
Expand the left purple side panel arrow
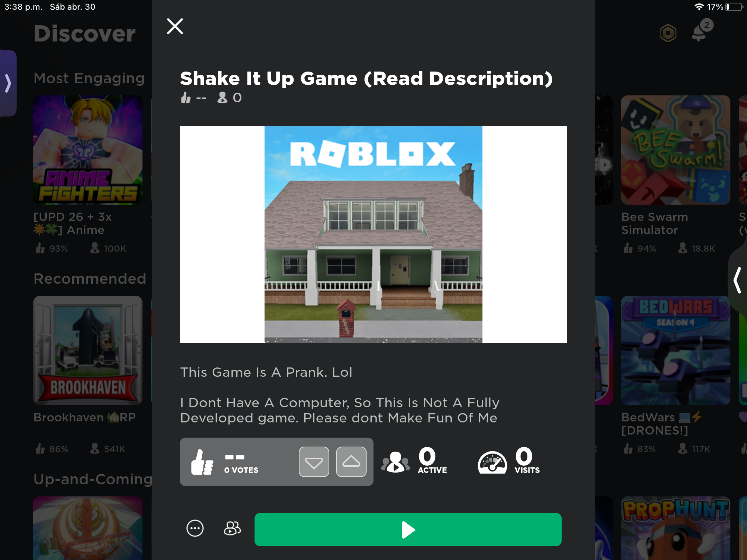[8, 83]
